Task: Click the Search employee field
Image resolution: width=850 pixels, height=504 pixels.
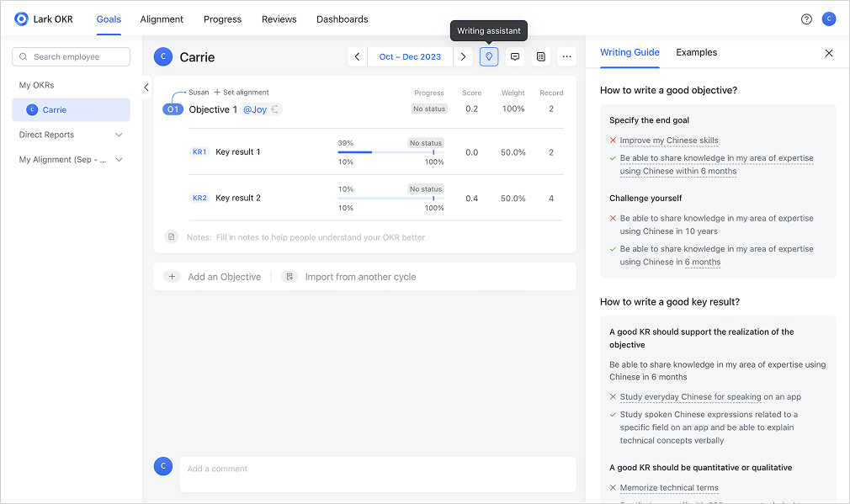Action: pyautogui.click(x=72, y=56)
